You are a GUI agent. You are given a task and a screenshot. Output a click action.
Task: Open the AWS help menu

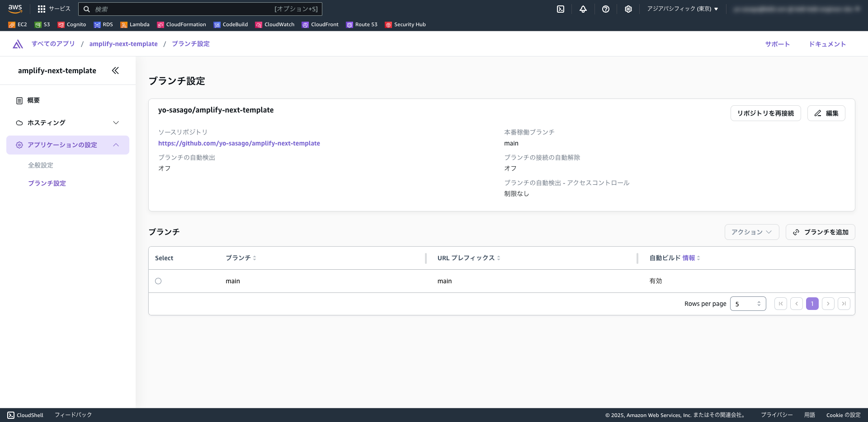tap(606, 9)
